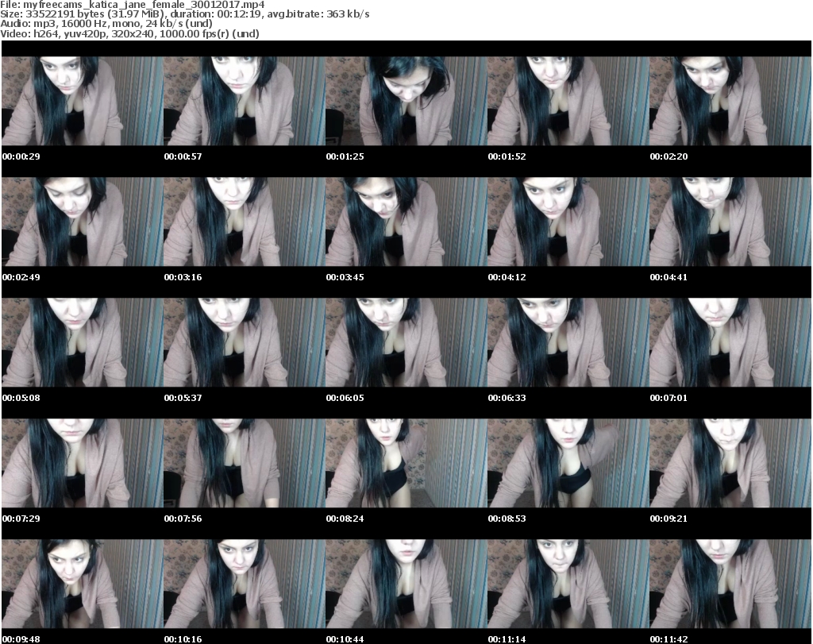
Task: Select the 00:06:33 timestamp text
Action: [507, 398]
